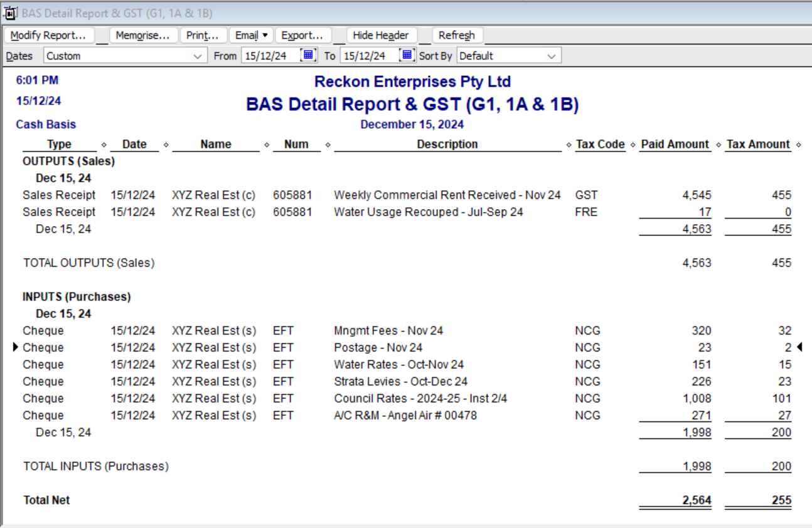Click the To date input field
812x528 pixels.
click(370, 56)
